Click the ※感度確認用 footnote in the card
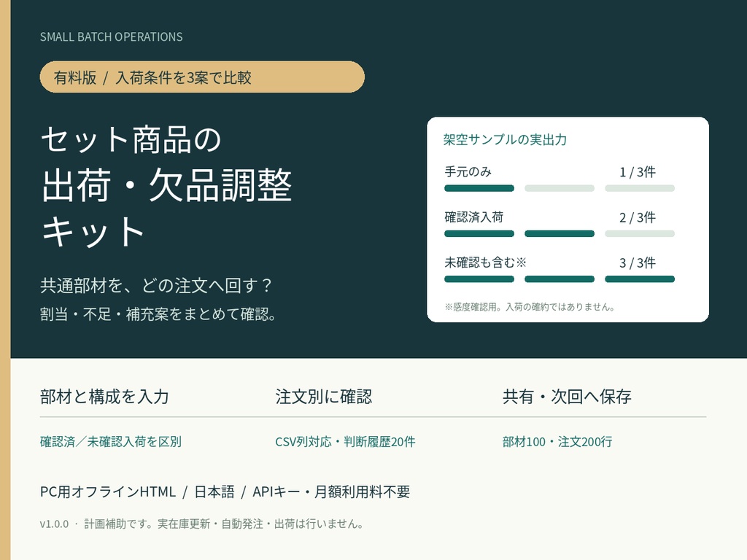 click(x=530, y=307)
